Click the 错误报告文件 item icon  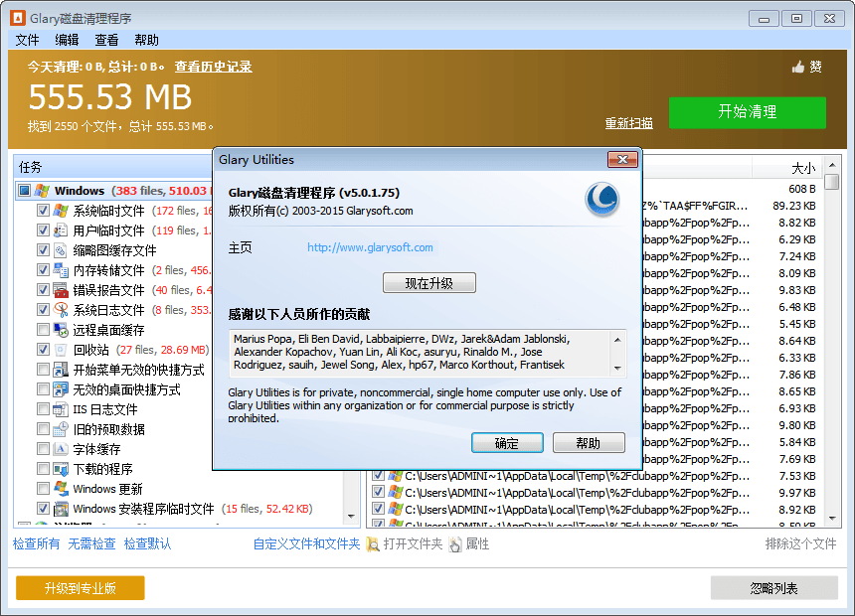pyautogui.click(x=61, y=290)
